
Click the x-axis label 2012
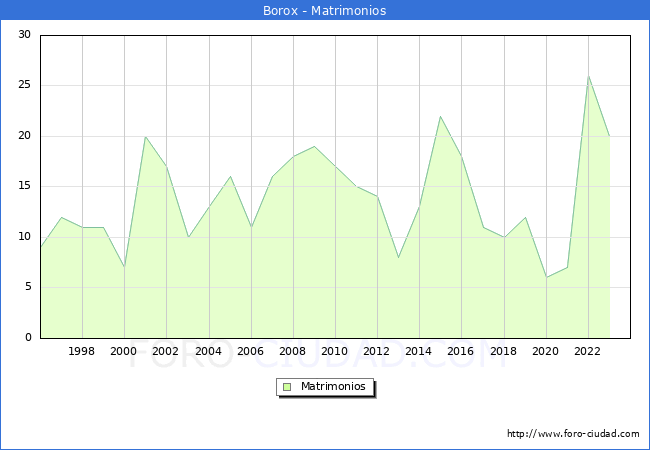(376, 351)
